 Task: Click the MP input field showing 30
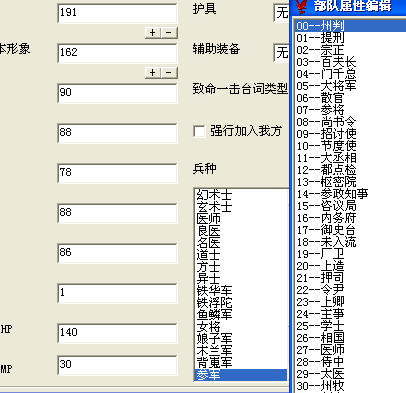click(117, 365)
